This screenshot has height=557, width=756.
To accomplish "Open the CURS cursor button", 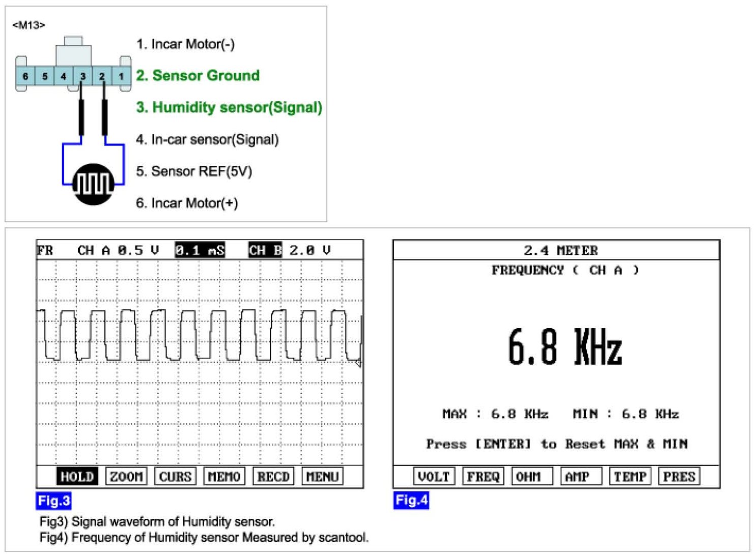I will pos(175,477).
